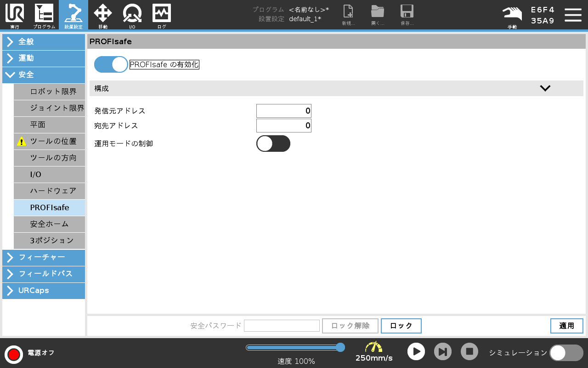Disable the PROFIsafe の有効化 toggle

coord(111,64)
